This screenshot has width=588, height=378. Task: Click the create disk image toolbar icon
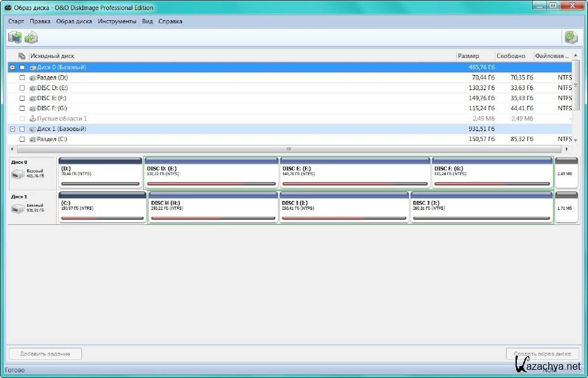tap(14, 37)
